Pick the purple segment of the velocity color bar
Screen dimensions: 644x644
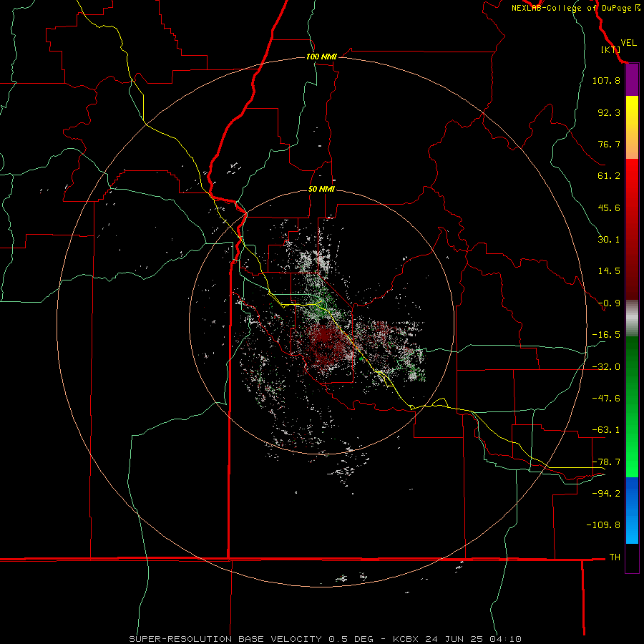pos(632,80)
